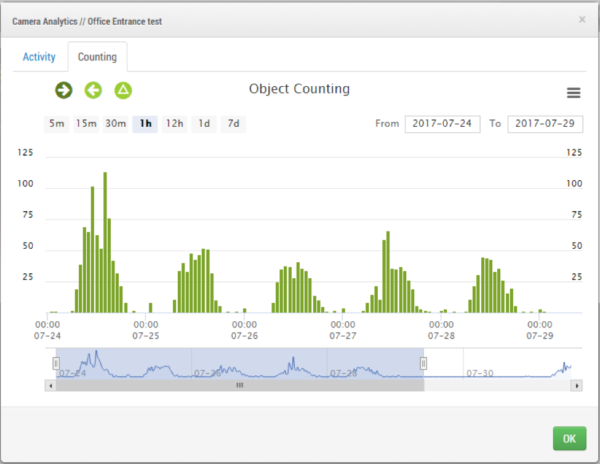This screenshot has width=600, height=464.
Task: Select the 1h interval button
Action: [146, 124]
